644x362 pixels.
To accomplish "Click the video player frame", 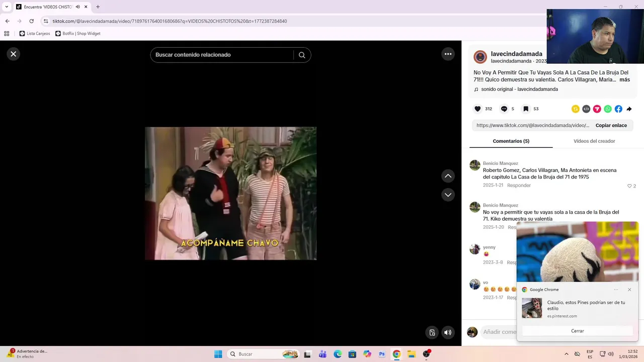I will point(230,193).
